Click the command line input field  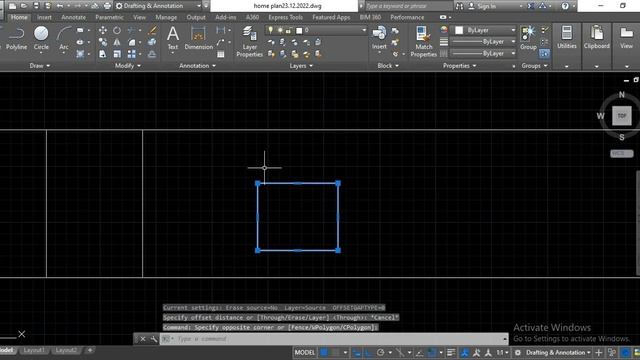click(x=334, y=339)
